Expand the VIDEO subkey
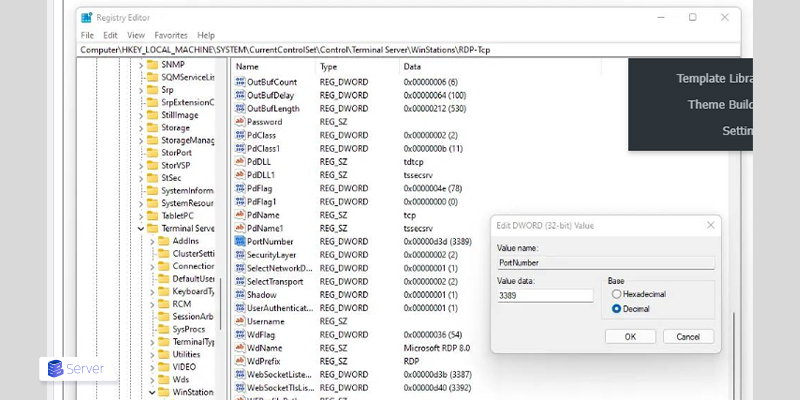This screenshot has width=800, height=400. pyautogui.click(x=152, y=367)
